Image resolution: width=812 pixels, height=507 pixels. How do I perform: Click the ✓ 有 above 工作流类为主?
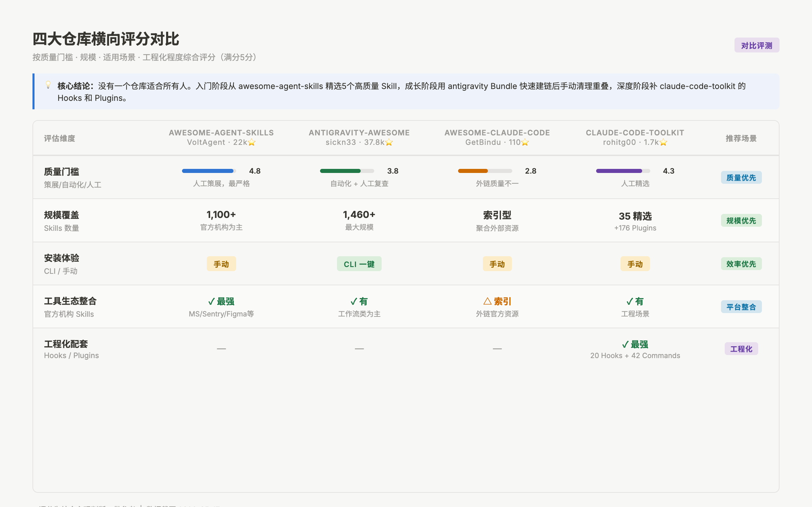pyautogui.click(x=359, y=301)
